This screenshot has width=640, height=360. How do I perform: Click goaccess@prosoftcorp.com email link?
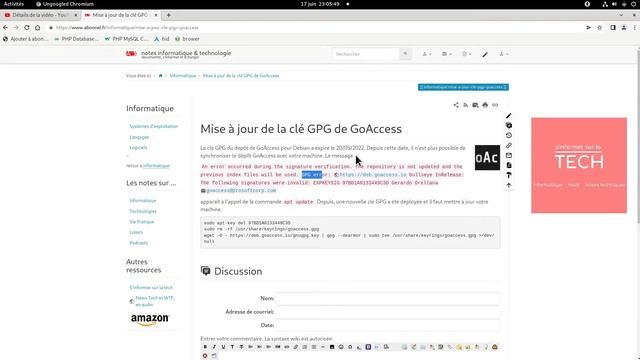click(x=241, y=191)
